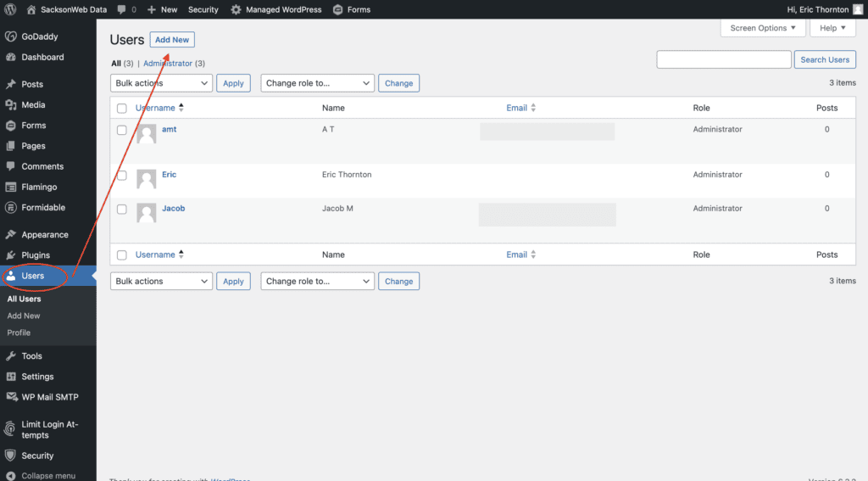Click the Collapse menu arrow icon
868x481 pixels.
point(10,476)
